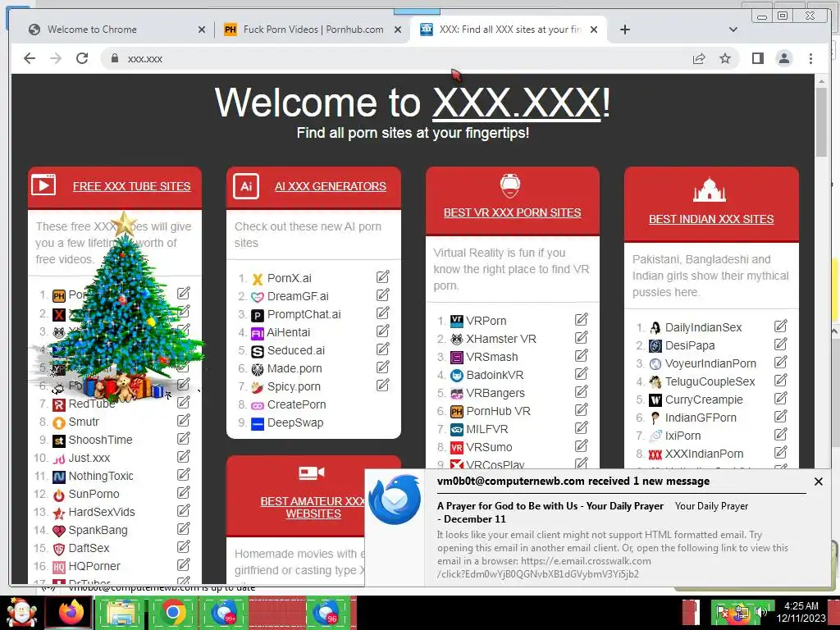This screenshot has width=840, height=630.
Task: Bookmark this tab with the star icon
Action: point(725,58)
